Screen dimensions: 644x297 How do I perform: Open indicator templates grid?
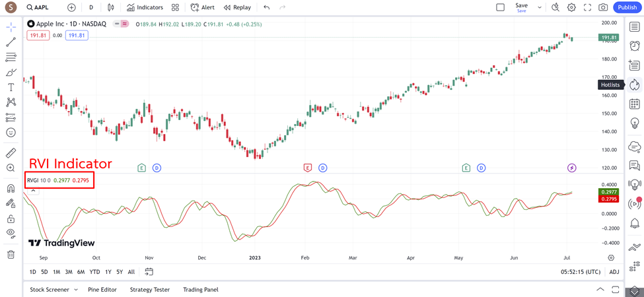[x=176, y=7]
